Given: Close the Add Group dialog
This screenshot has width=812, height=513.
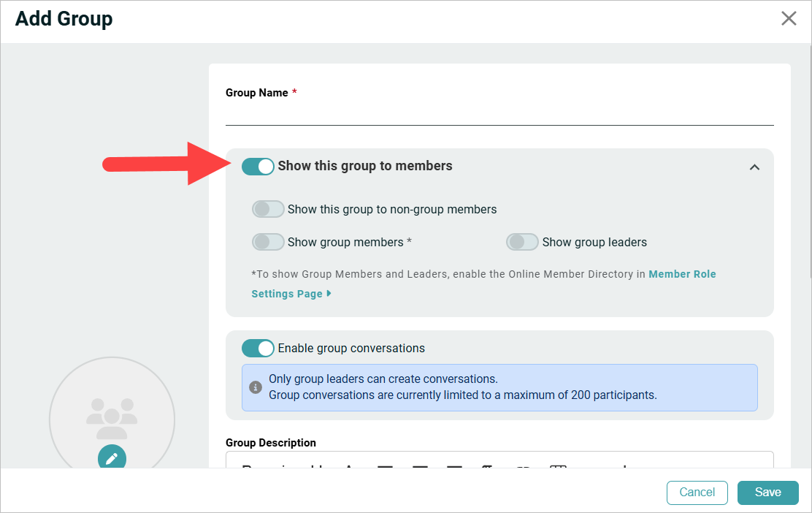Looking at the screenshot, I should pos(789,19).
